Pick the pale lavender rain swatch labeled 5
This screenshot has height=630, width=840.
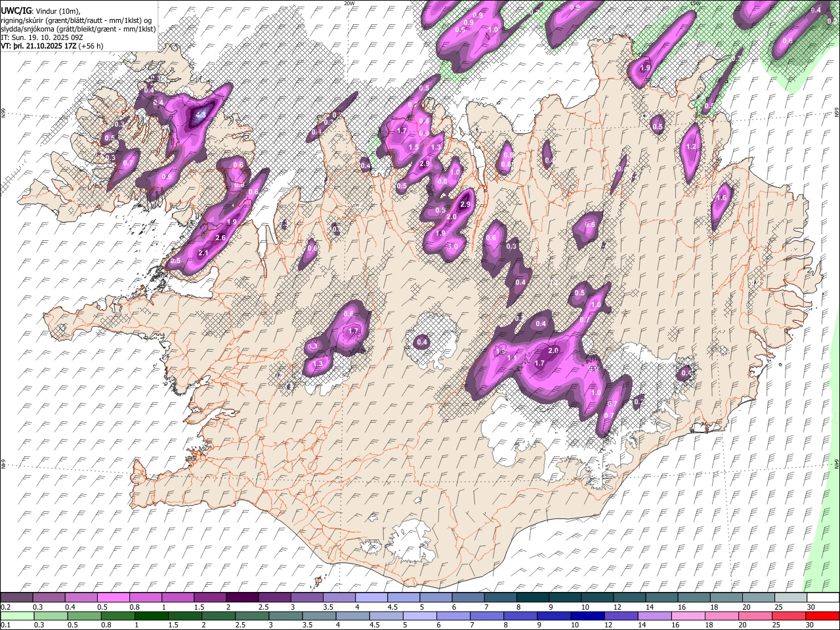[420, 616]
